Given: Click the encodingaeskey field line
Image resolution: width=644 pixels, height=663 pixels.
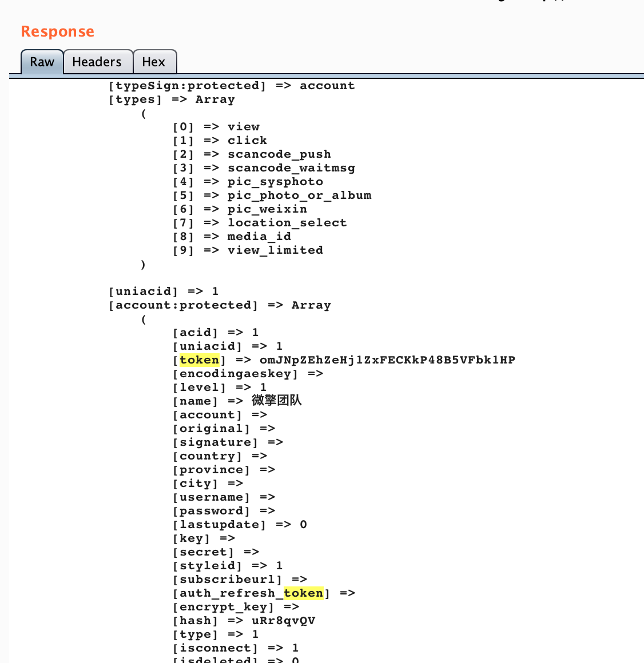Looking at the screenshot, I should [x=247, y=374].
